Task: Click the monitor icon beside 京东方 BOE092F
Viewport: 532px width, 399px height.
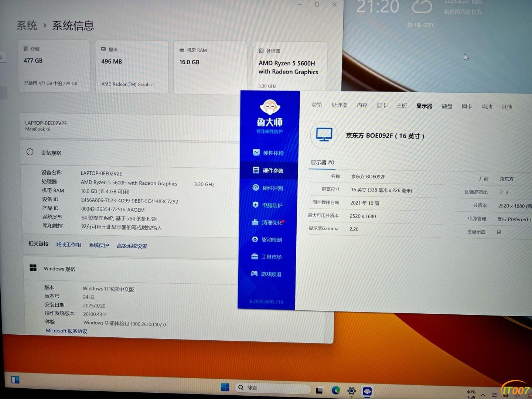Action: click(324, 134)
